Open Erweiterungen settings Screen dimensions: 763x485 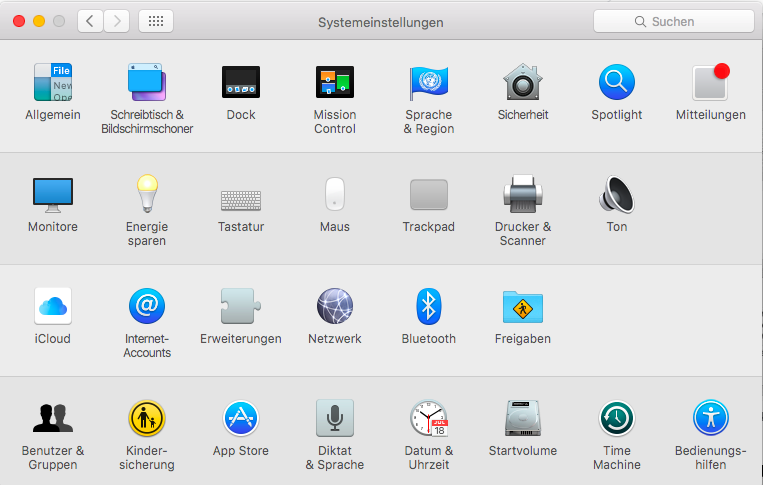(x=241, y=306)
